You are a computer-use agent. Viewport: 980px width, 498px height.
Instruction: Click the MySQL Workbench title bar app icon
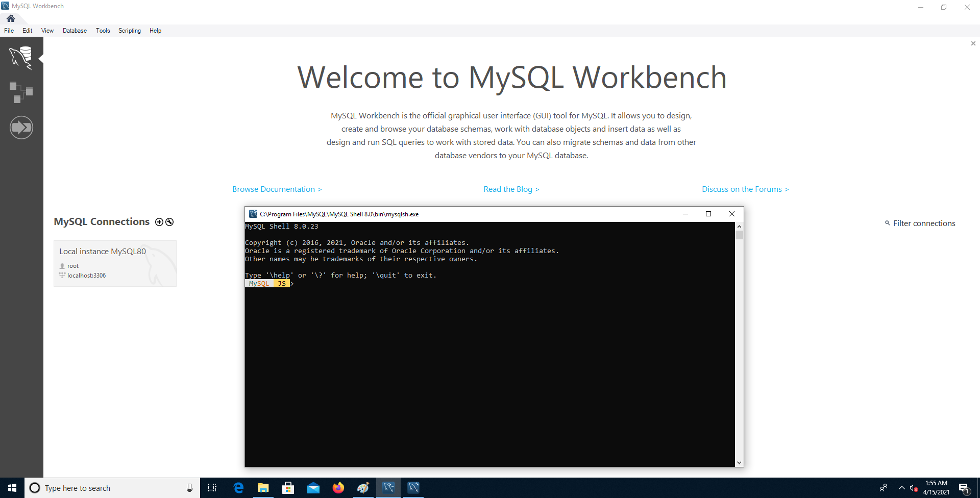pyautogui.click(x=5, y=6)
